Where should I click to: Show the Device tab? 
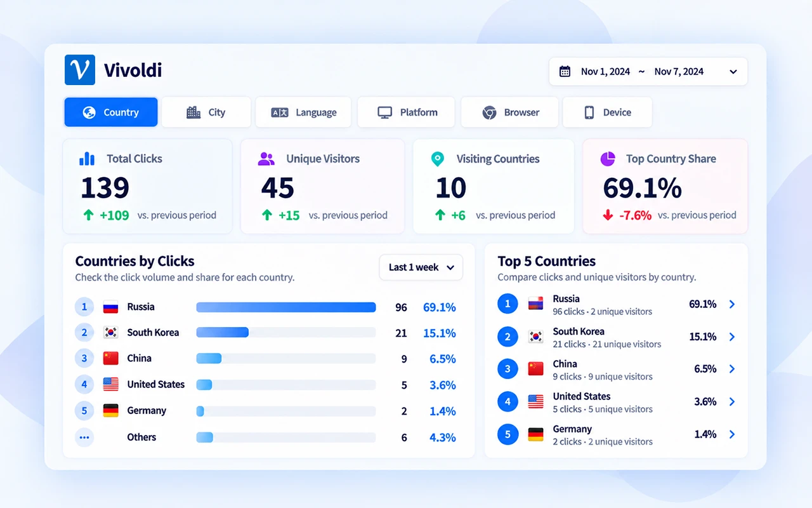[607, 112]
